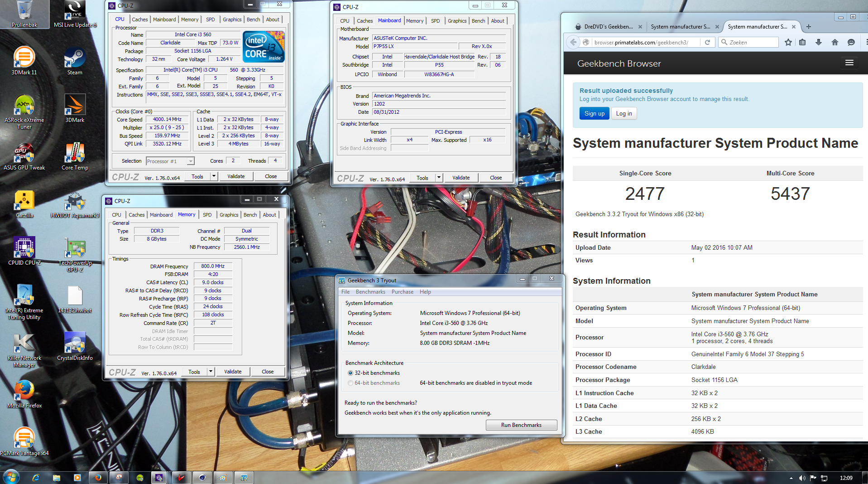Viewport: 868px width, 484px height.
Task: Open the 3DMark 11 desktop shortcut
Action: [x=24, y=60]
